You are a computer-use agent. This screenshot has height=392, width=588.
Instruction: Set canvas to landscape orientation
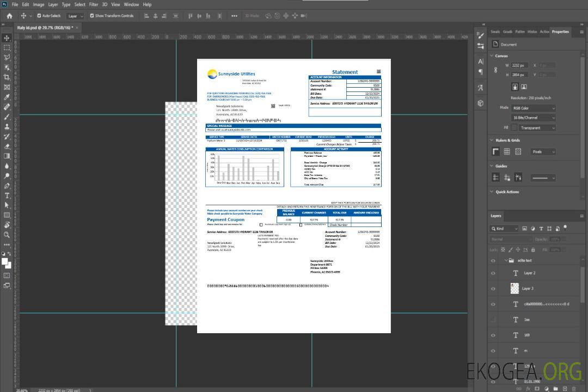524,87
